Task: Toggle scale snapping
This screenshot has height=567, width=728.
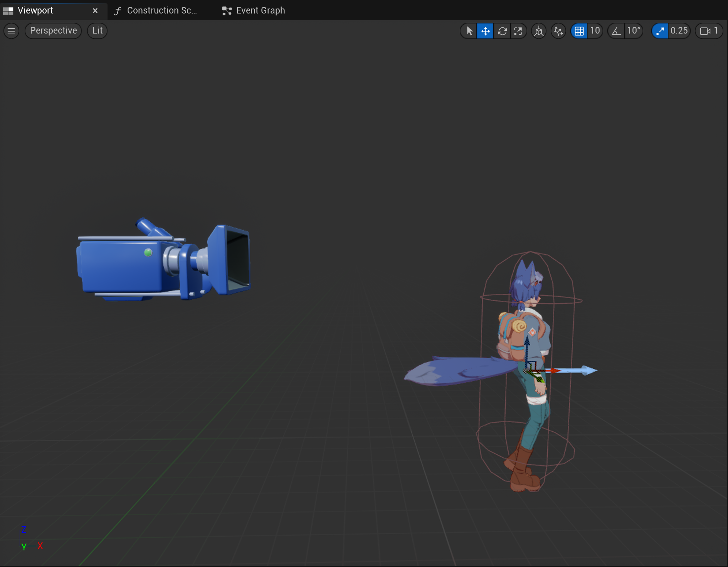Action: click(x=660, y=31)
